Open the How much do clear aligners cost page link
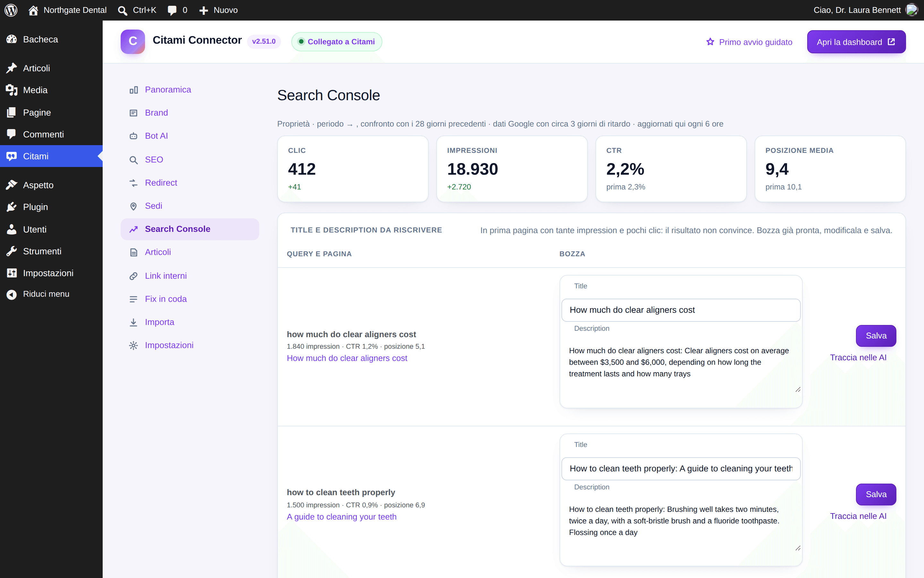The width and height of the screenshot is (924, 578). [347, 358]
